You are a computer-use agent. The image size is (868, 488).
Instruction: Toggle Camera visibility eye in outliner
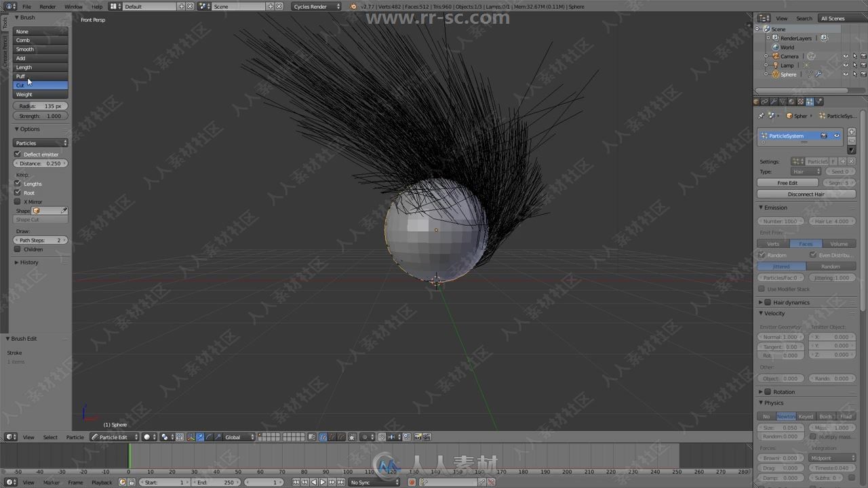tap(846, 56)
